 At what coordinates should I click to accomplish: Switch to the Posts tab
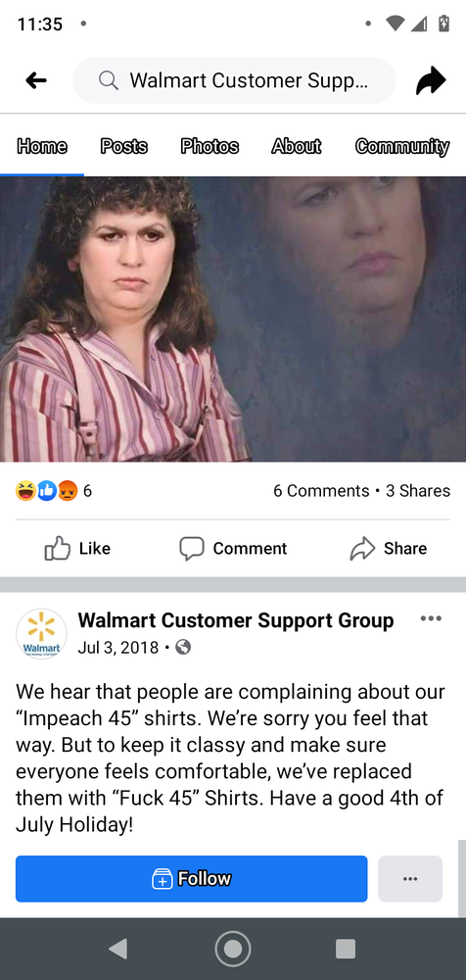tap(123, 146)
